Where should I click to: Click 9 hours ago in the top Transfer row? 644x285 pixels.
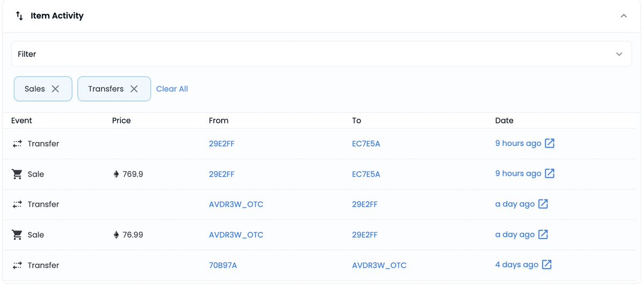518,143
